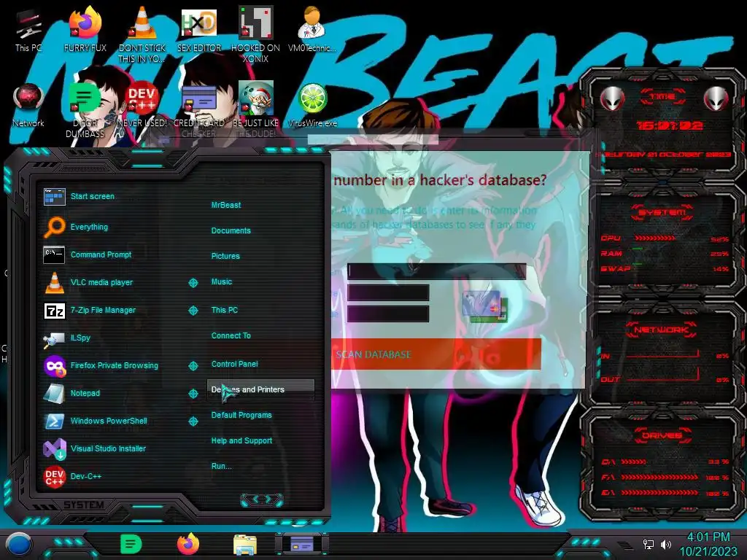This screenshot has height=560, width=747.
Task: Click CPU usage bar in SYSTEM widget
Action: (x=654, y=238)
